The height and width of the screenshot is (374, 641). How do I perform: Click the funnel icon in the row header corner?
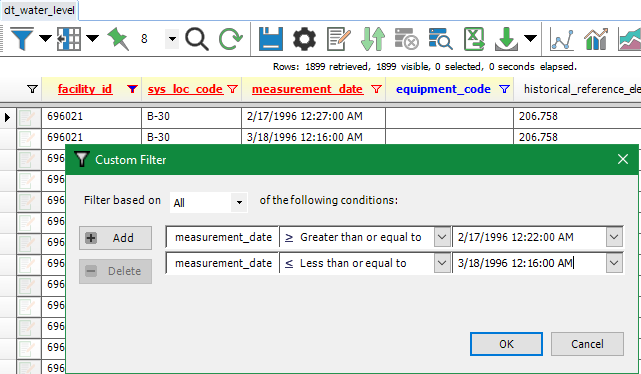tap(32, 89)
